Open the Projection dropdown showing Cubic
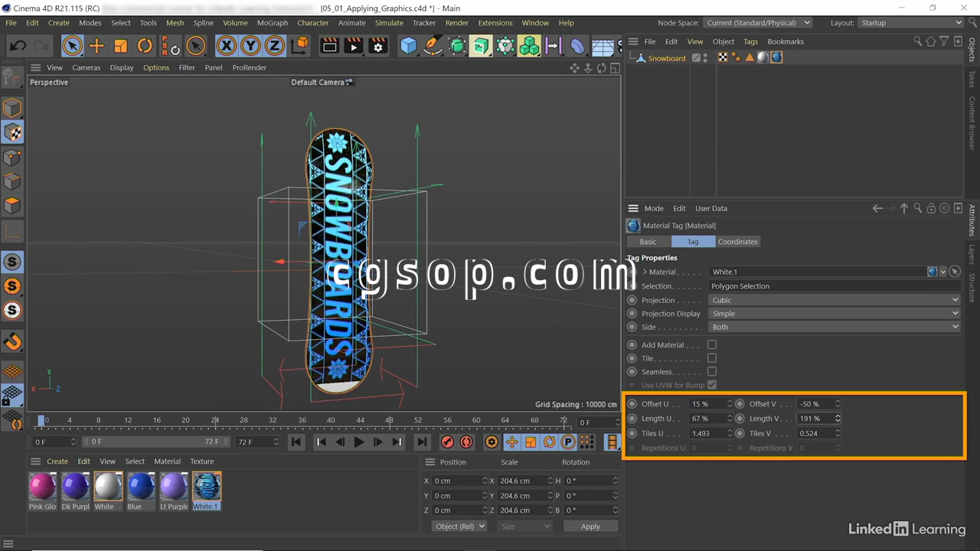Image resolution: width=980 pixels, height=551 pixels. (x=834, y=300)
